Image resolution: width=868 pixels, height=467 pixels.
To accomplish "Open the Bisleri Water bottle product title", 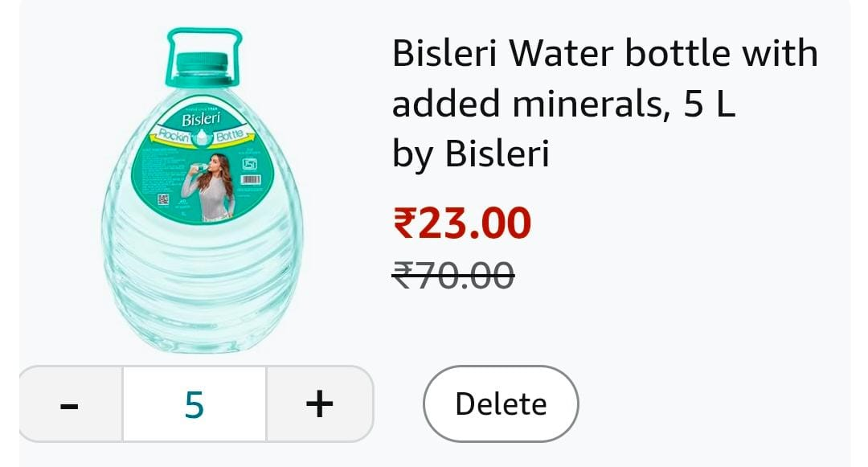I will coord(604,55).
